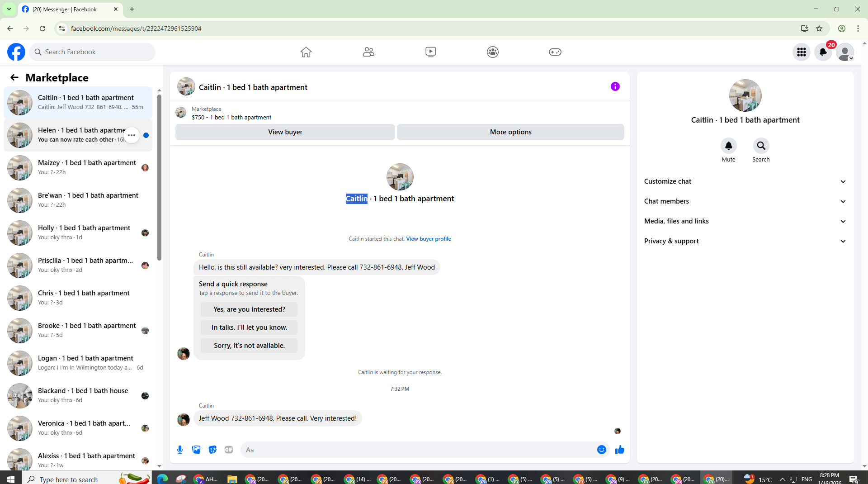Click the chat header listing thumbnail
868x484 pixels.
[186, 86]
